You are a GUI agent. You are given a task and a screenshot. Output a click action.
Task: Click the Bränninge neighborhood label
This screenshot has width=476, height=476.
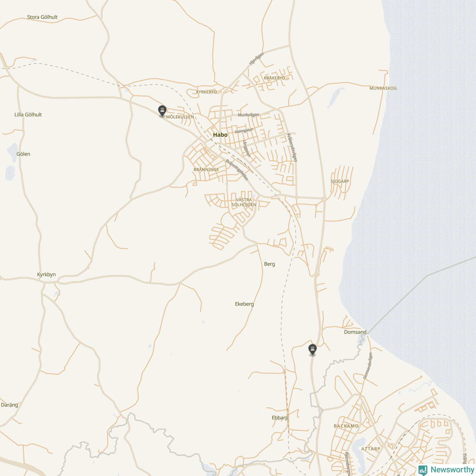pyautogui.click(x=206, y=170)
